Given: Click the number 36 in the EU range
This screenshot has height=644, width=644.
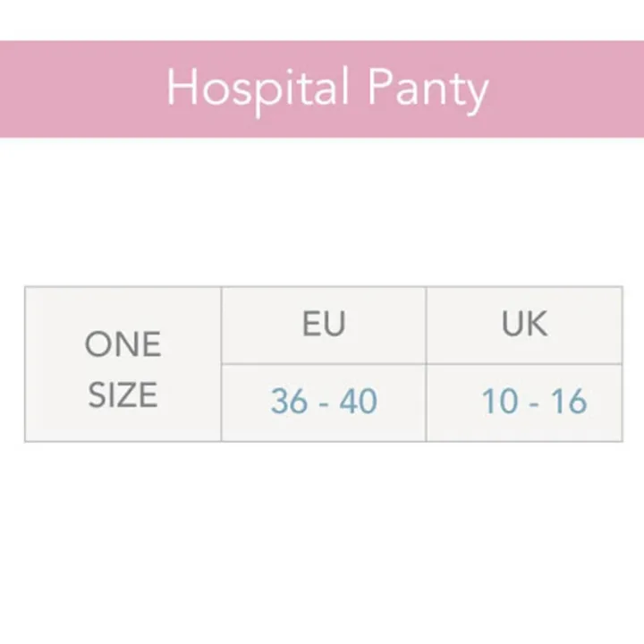Looking at the screenshot, I should click(x=289, y=402).
